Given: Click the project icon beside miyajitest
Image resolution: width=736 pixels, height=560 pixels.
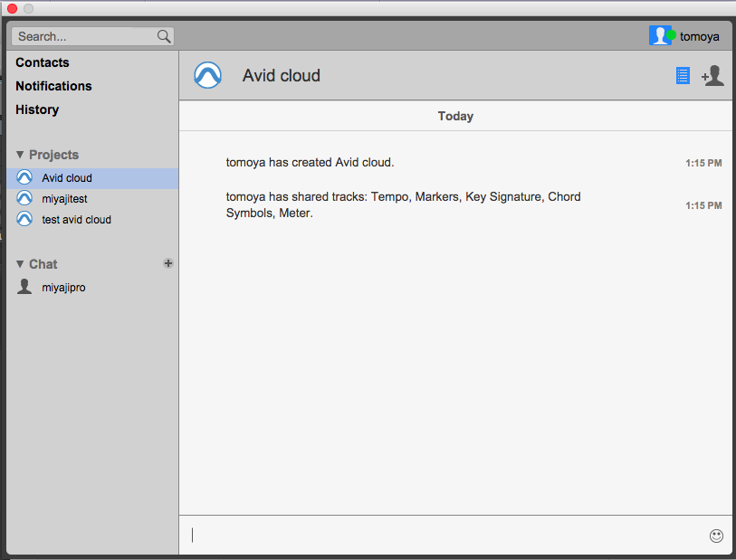Looking at the screenshot, I should (x=24, y=198).
